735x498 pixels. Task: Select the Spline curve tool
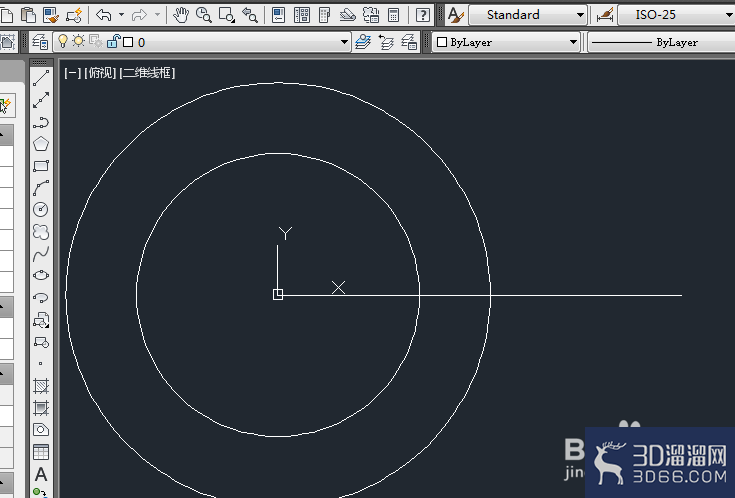(x=41, y=254)
